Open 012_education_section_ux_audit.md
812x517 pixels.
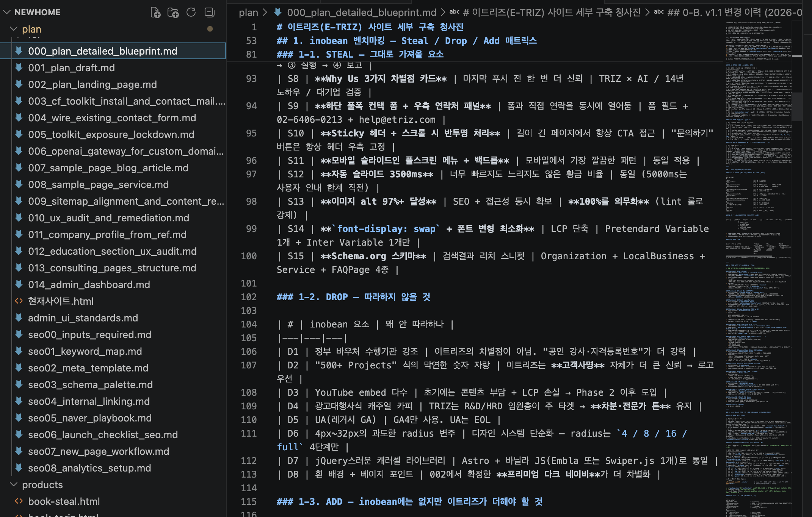pos(112,251)
